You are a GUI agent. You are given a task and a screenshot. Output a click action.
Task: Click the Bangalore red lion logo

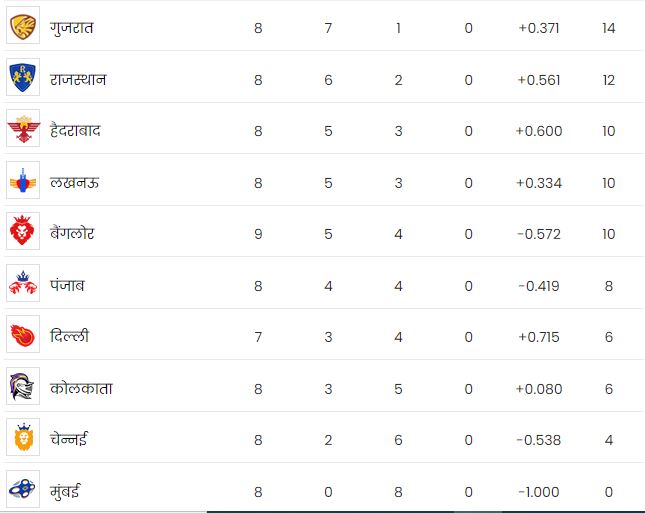(x=23, y=231)
